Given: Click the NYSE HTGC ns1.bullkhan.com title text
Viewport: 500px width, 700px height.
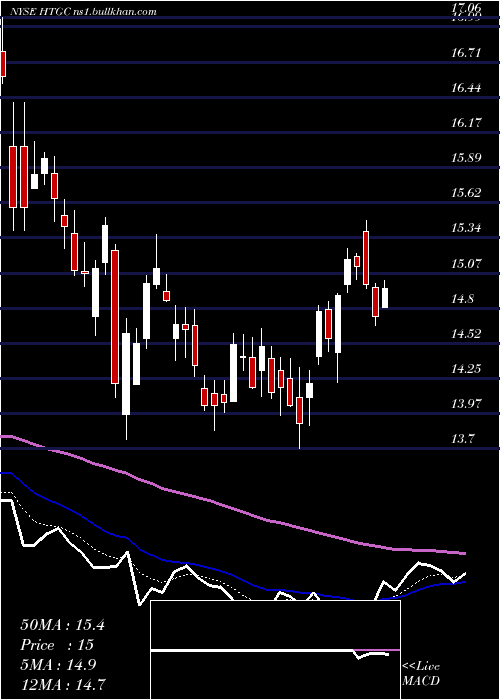Looking at the screenshot, I should pyautogui.click(x=82, y=11).
